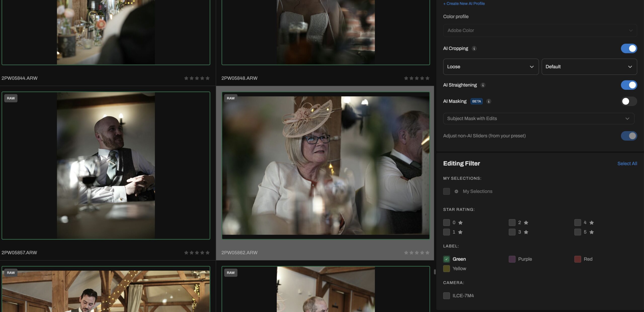Click RAW badge on 2PW05862.ARW thumbnail
The height and width of the screenshot is (312, 644).
point(230,98)
